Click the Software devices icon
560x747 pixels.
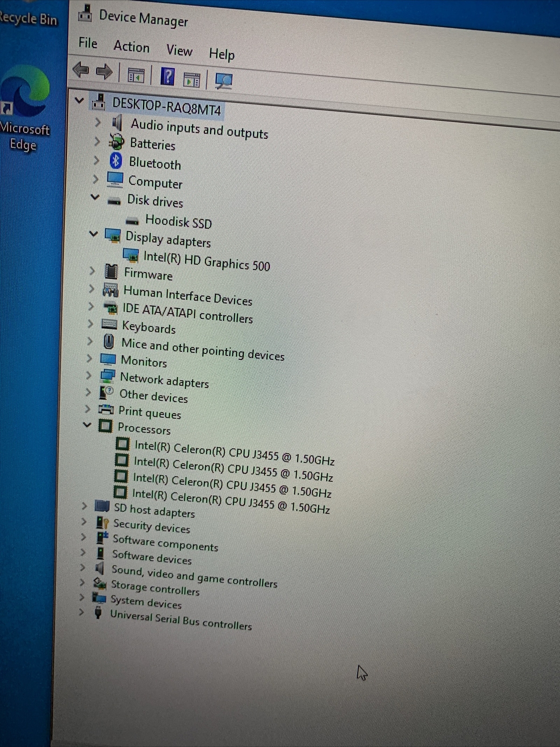point(100,553)
